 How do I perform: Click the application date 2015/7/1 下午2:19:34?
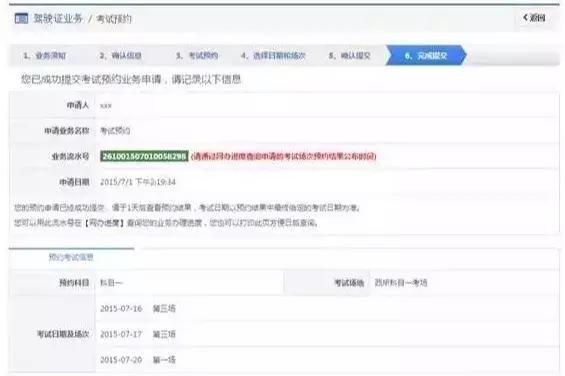click(x=138, y=182)
